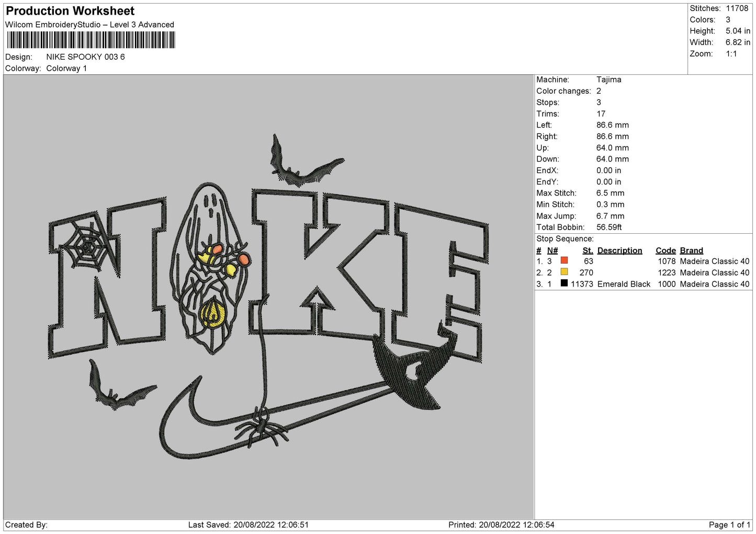The height and width of the screenshot is (534, 756).
Task: Click the St. column header
Action: [588, 251]
